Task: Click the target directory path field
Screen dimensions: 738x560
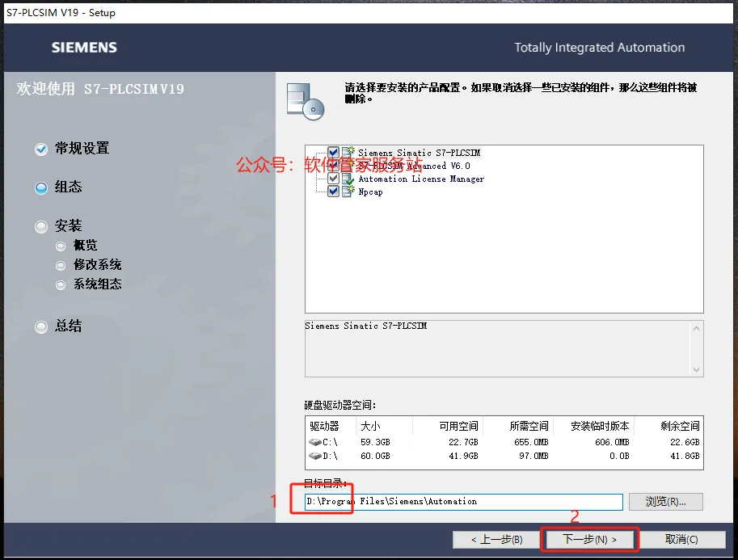Action: point(464,502)
